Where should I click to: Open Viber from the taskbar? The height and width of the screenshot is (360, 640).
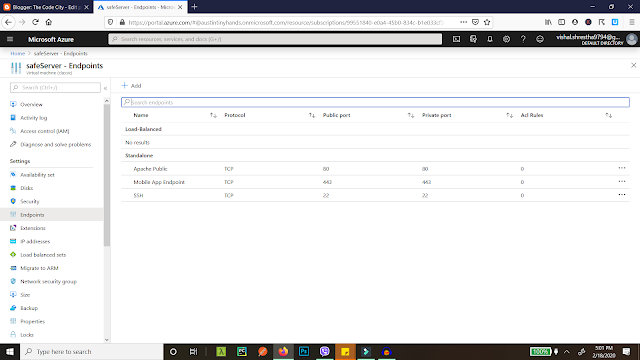[325, 351]
